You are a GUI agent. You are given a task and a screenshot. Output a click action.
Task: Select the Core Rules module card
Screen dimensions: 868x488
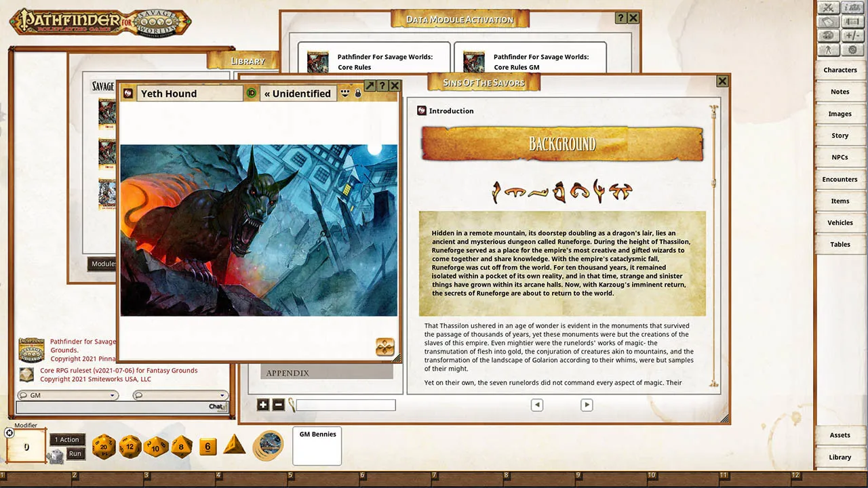point(374,58)
